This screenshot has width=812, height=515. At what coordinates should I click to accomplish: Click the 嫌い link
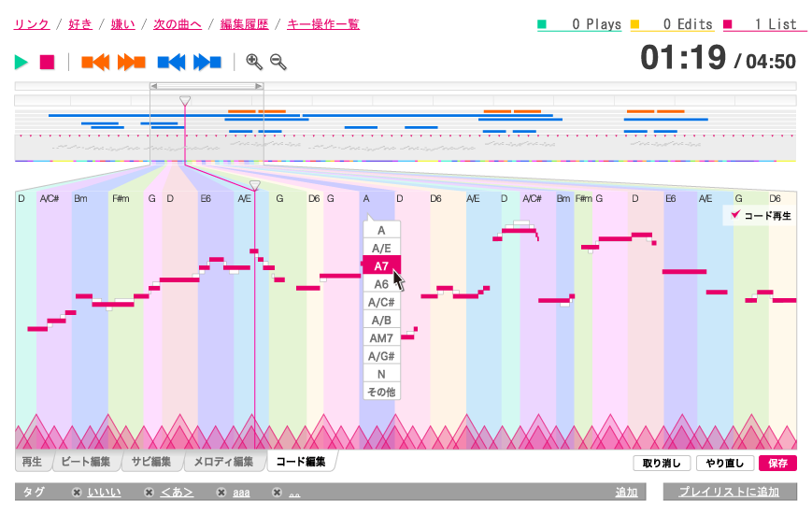click(122, 23)
